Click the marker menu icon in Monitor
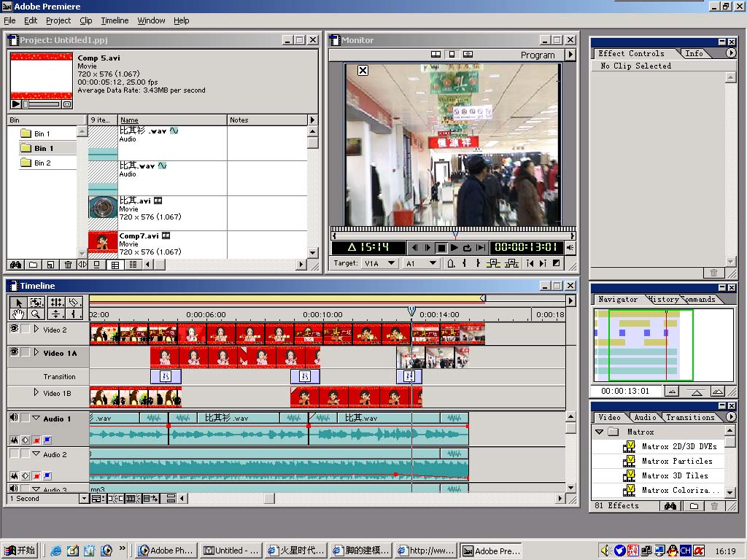Screen dimensions: 747x560 (x=451, y=262)
